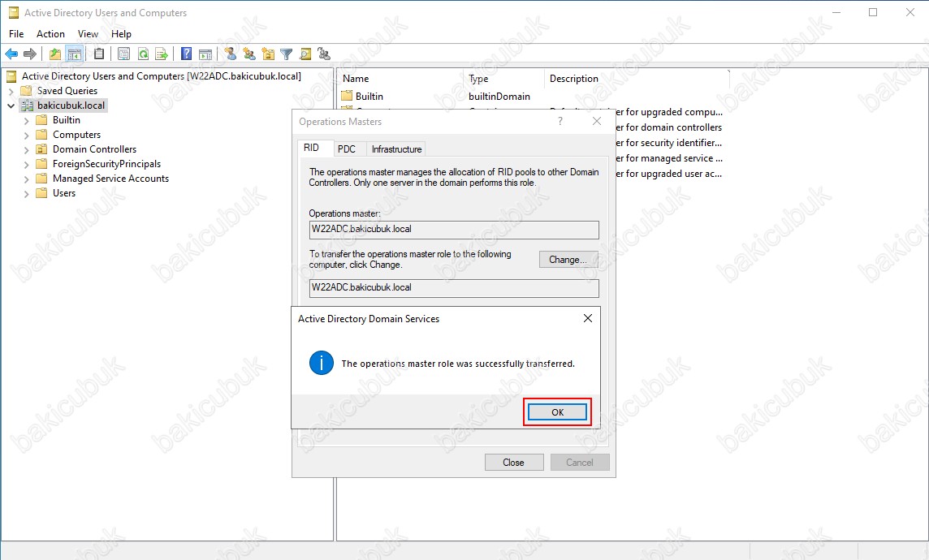Maximize the Active Directory Users and Computers window
The width and height of the screenshot is (929, 560).
click(873, 12)
